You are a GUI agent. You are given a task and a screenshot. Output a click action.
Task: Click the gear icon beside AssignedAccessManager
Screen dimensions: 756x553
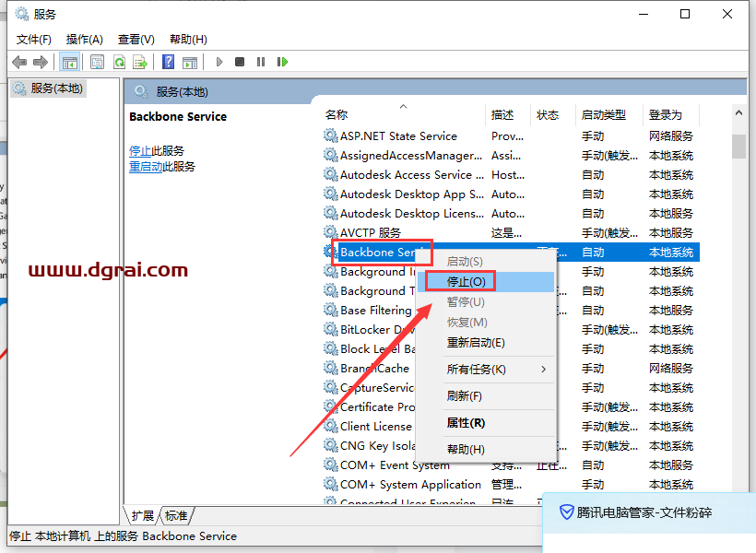[330, 155]
